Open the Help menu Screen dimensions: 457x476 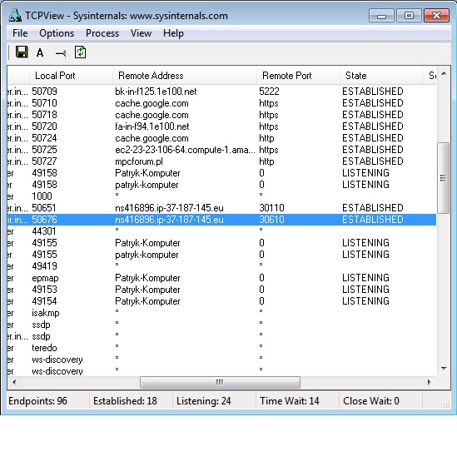tap(173, 33)
